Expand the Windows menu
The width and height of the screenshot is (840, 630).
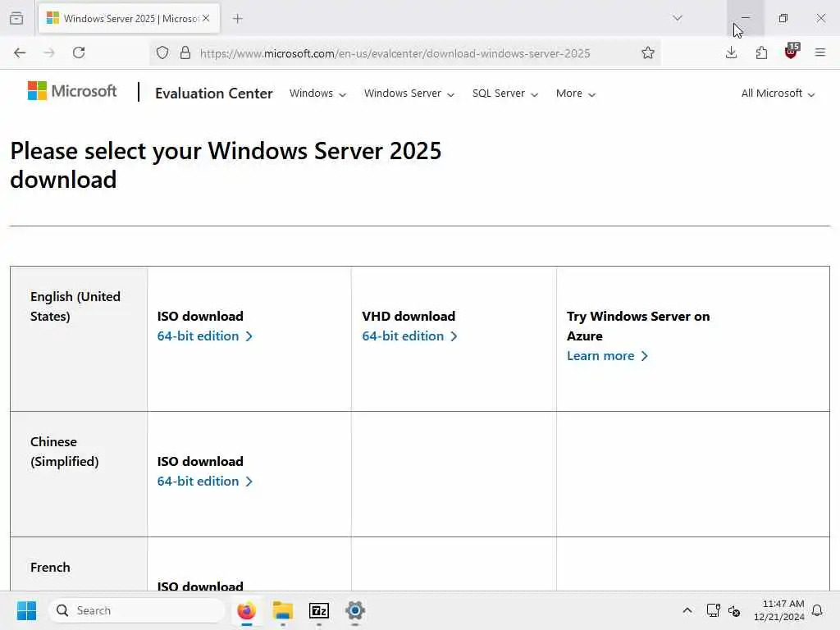coord(317,94)
